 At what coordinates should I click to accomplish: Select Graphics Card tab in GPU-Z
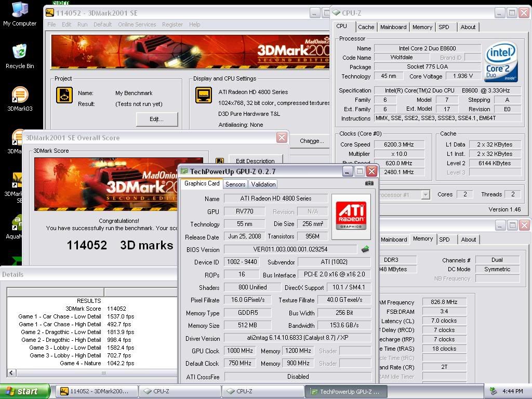tap(202, 183)
